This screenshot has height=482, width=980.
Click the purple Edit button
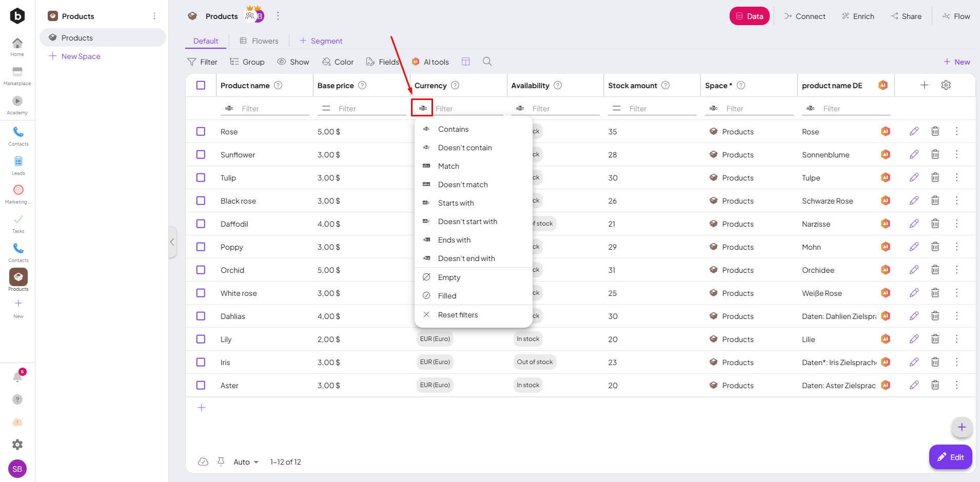pos(950,457)
